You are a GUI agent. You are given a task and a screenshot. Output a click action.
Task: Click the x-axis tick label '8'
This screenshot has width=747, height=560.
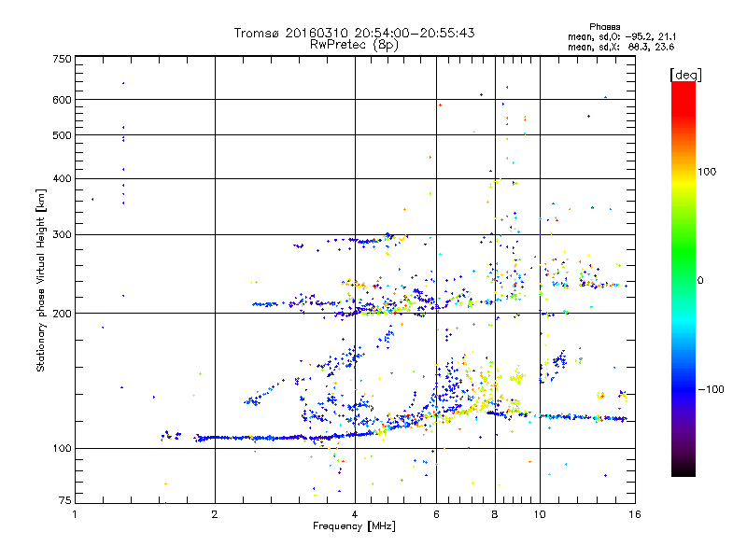495,514
